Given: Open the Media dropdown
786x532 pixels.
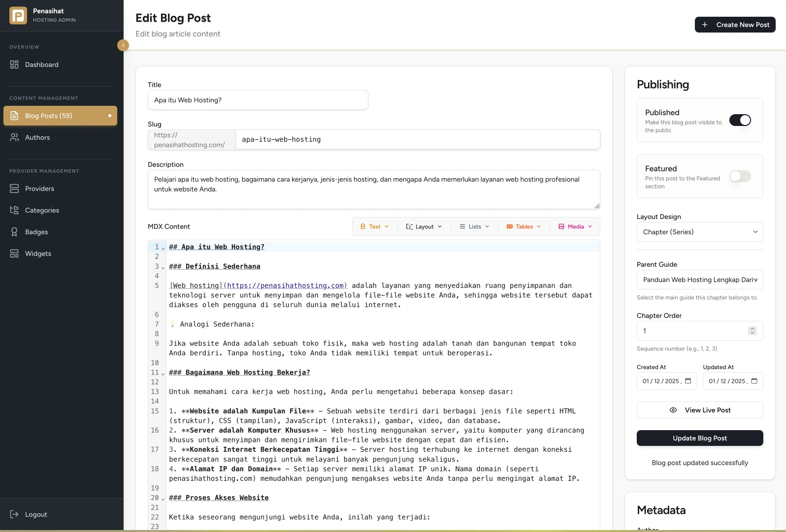Looking at the screenshot, I should (x=575, y=226).
